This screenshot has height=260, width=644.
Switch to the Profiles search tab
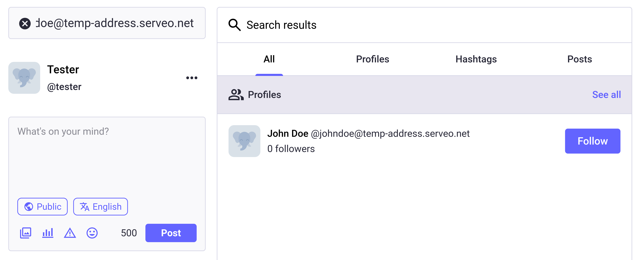pos(372,59)
